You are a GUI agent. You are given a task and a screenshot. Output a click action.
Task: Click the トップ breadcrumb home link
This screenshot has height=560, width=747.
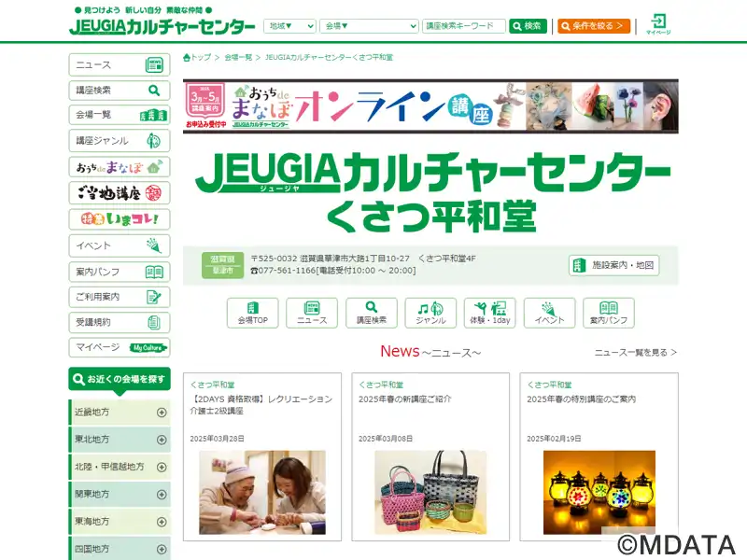click(x=197, y=58)
